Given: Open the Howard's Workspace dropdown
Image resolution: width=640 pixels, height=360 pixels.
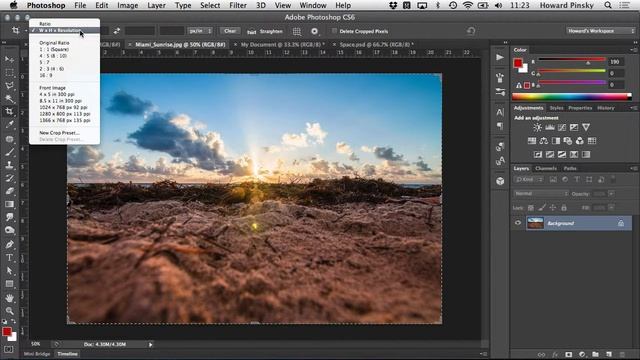Looking at the screenshot, I should click(600, 31).
